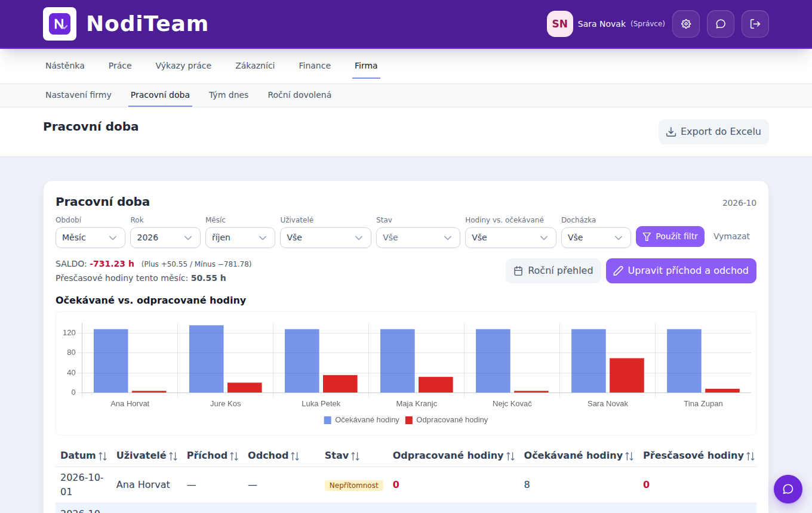Open the Finance menu item
Screen dimensions: 812x513
[315, 66]
